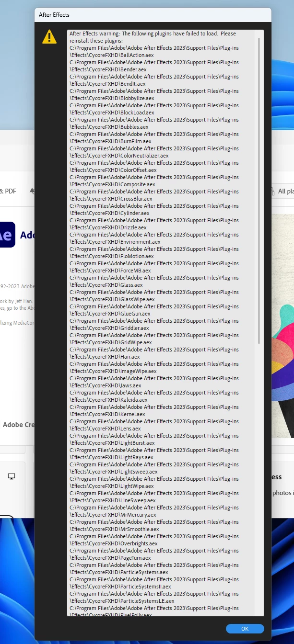Click the Overbrights.aex plugin line

114,543
